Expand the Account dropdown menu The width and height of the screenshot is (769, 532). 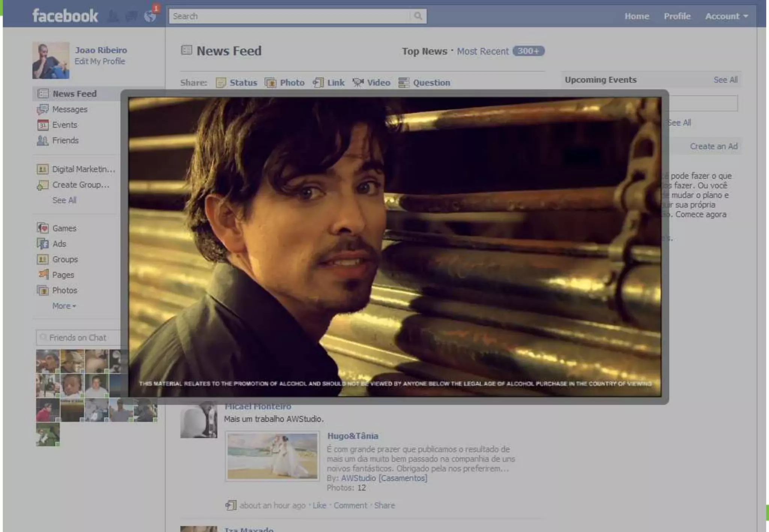(x=726, y=16)
